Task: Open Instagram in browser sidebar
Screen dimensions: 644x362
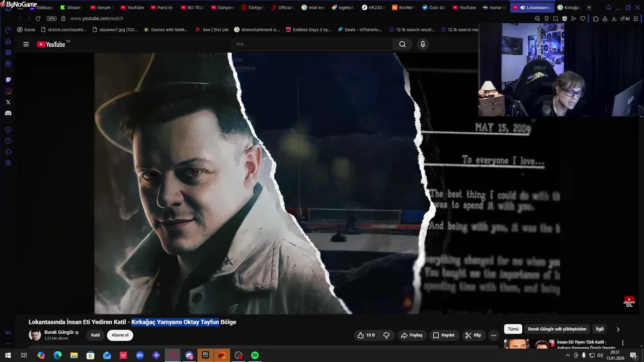Action: (8, 91)
